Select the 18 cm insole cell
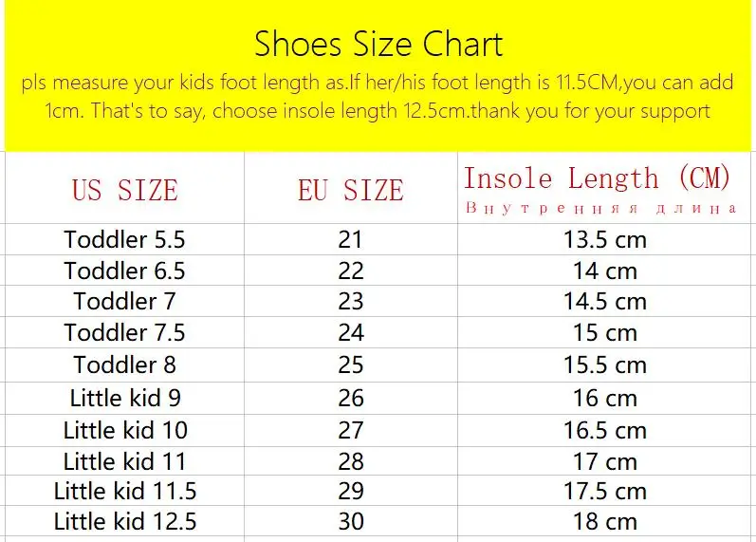Image resolution: width=756 pixels, height=542 pixels. click(x=605, y=521)
